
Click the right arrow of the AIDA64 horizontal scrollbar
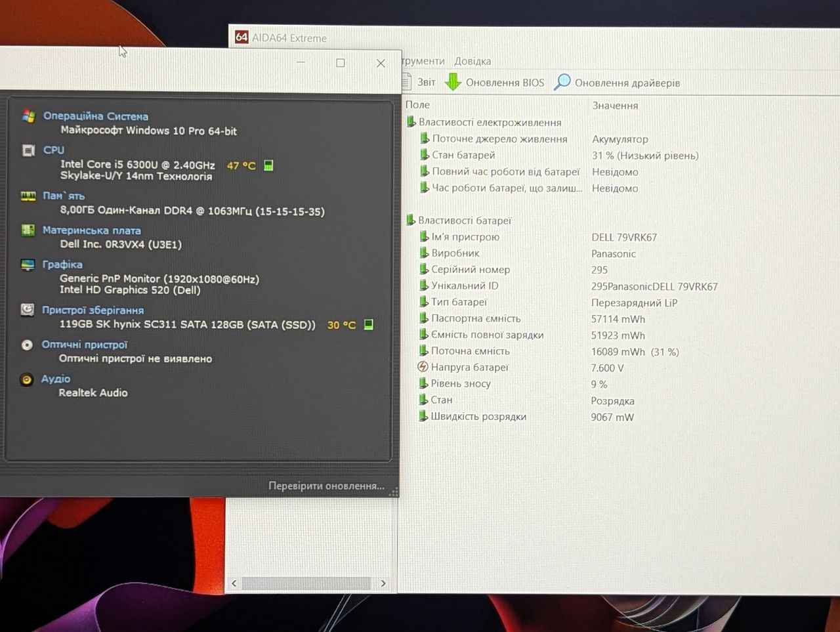[383, 583]
